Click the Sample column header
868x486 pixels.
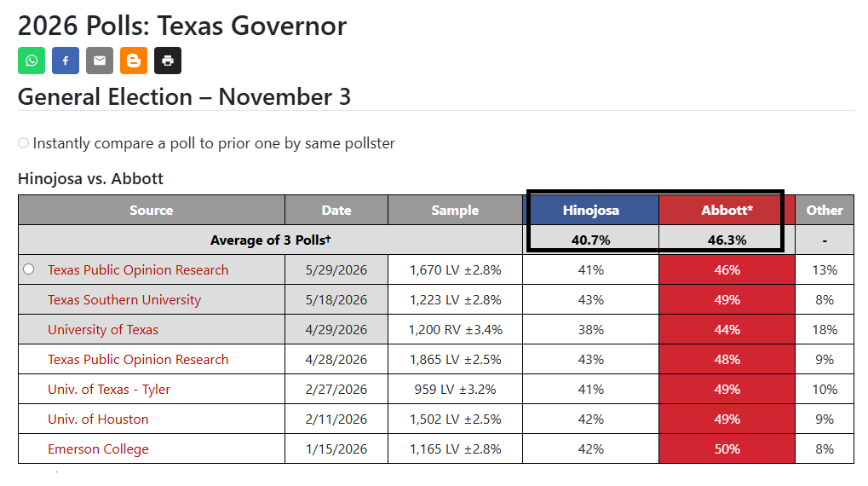coord(455,210)
